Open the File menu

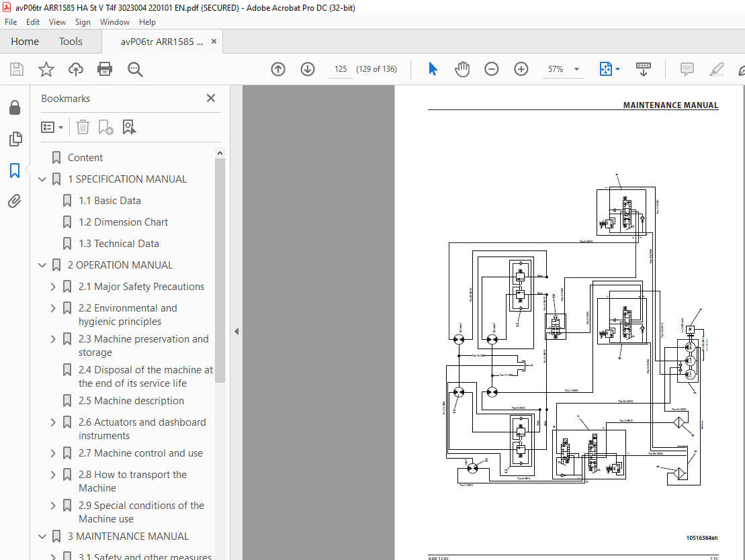pyautogui.click(x=11, y=22)
